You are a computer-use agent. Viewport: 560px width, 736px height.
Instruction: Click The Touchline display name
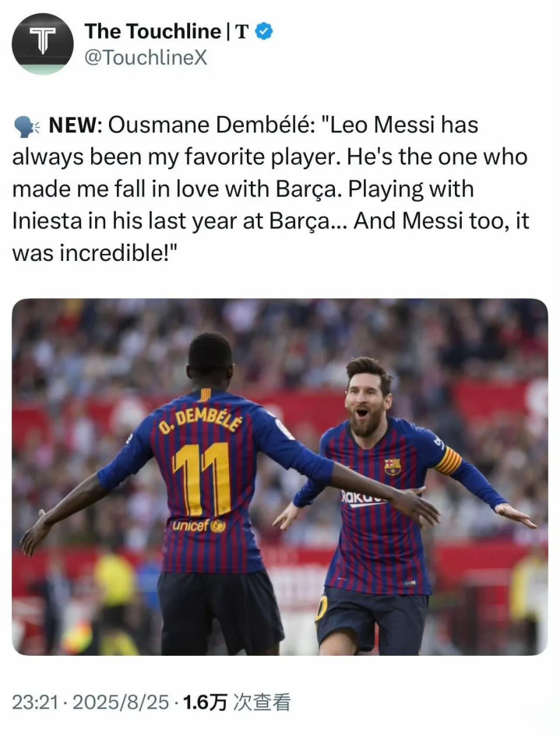(x=153, y=31)
